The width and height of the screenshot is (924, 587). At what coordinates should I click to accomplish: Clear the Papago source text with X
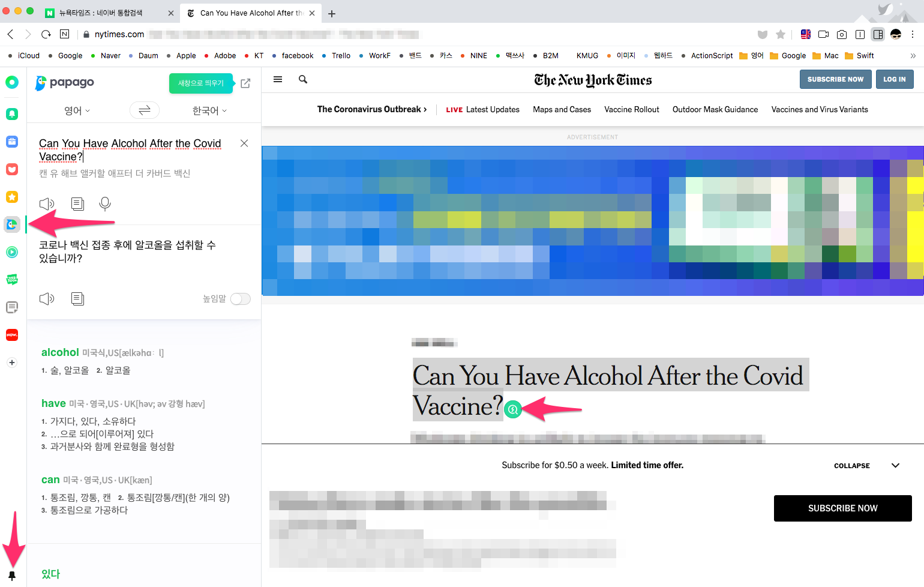(244, 143)
